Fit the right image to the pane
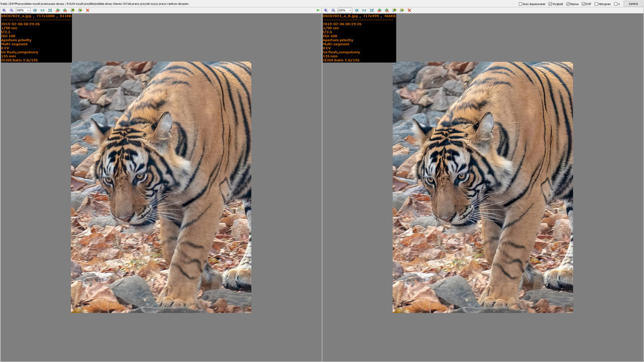 point(356,10)
